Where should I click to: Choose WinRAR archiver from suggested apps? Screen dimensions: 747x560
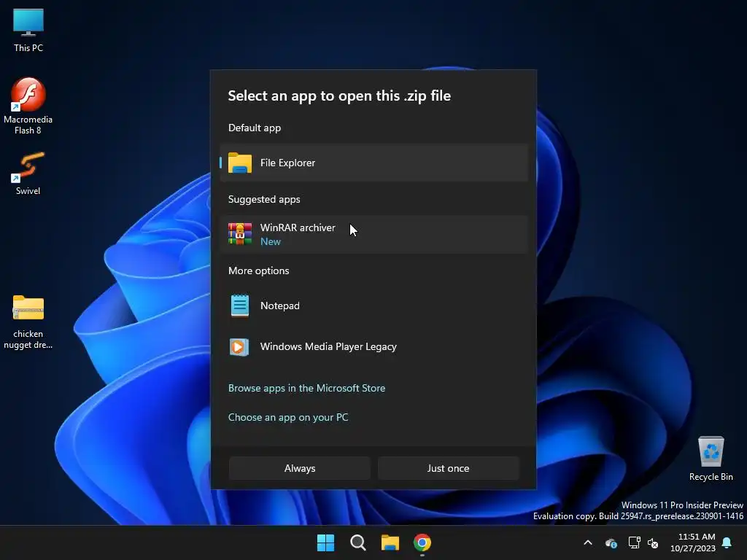tap(374, 234)
